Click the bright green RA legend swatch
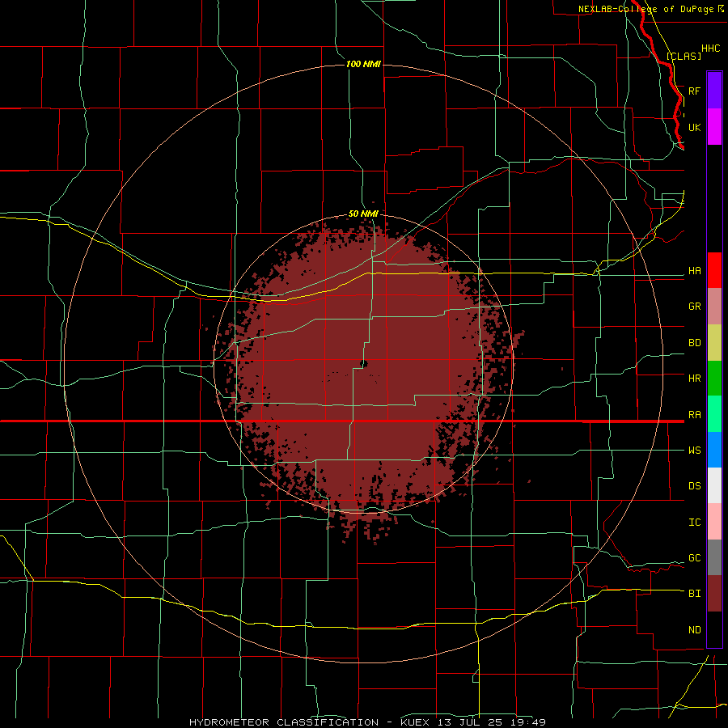The width and height of the screenshot is (728, 728). click(714, 414)
